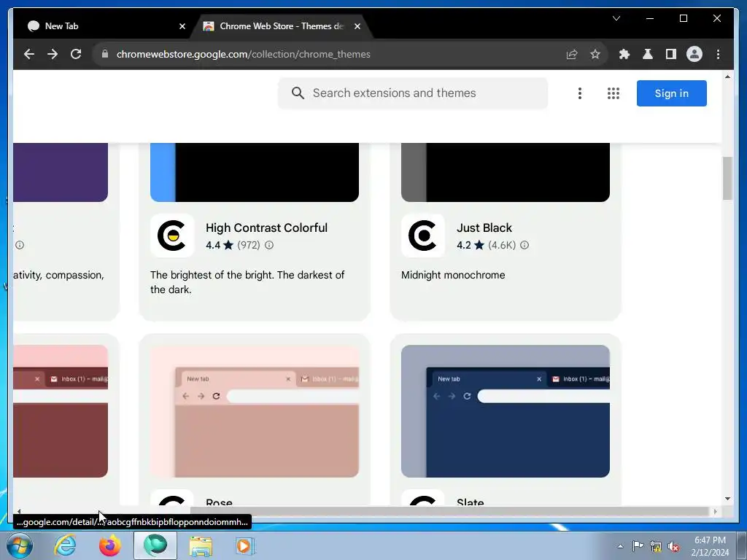Show hidden system tray icons
Viewport: 747px width, 560px height.
[620, 547]
